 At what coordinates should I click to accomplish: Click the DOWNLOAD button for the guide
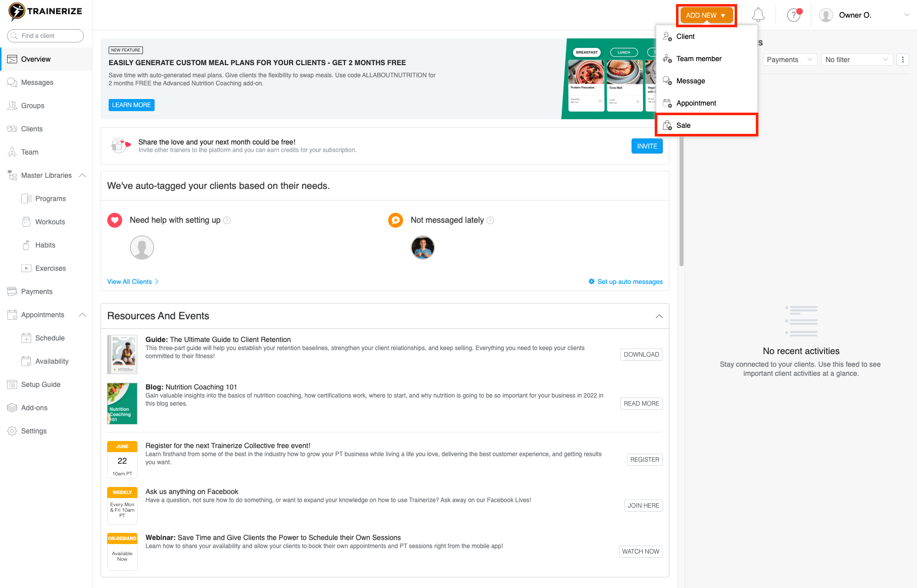641,355
